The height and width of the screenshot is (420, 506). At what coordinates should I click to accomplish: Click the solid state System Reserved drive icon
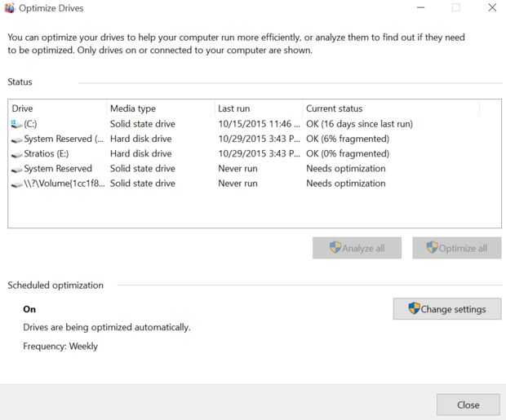pyautogui.click(x=17, y=169)
